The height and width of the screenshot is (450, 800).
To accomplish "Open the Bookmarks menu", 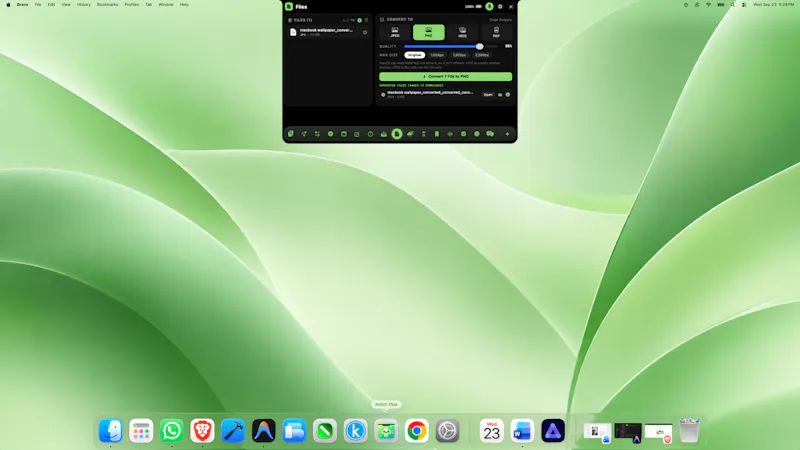I will (107, 5).
